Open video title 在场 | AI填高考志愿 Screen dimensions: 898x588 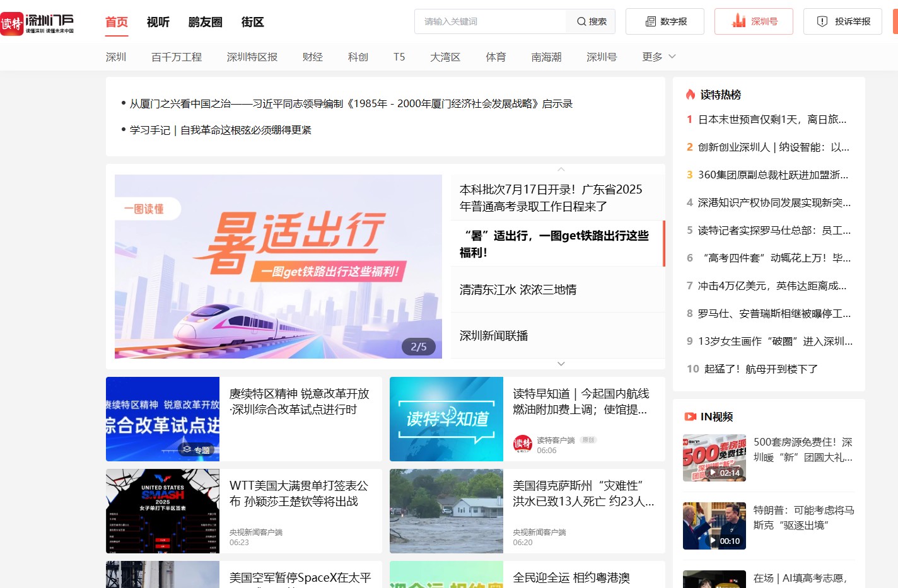point(800,578)
